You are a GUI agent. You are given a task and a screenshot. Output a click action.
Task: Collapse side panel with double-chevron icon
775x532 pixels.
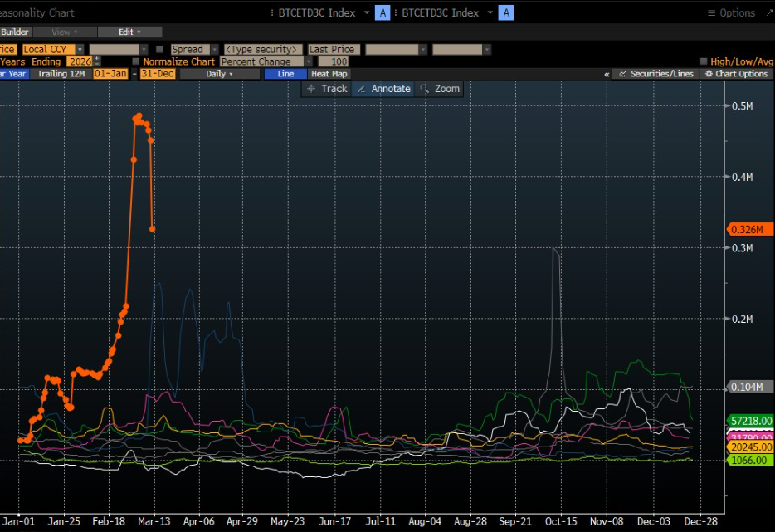(607, 74)
